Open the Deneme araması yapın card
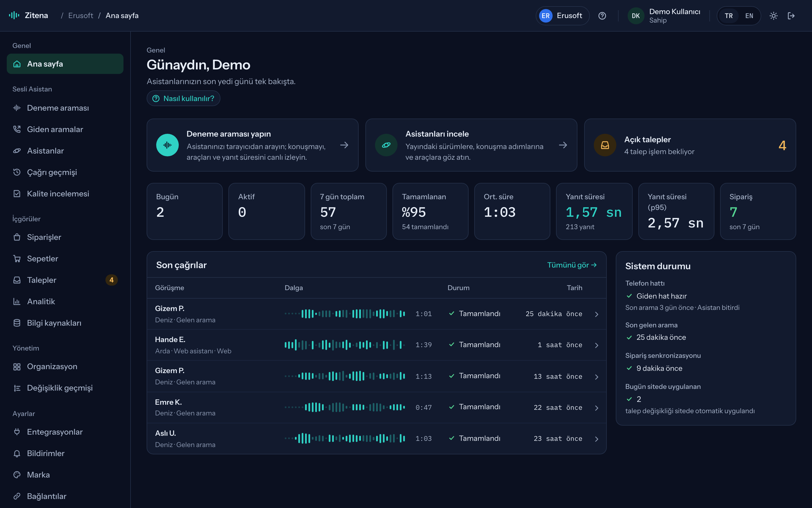 (252, 145)
